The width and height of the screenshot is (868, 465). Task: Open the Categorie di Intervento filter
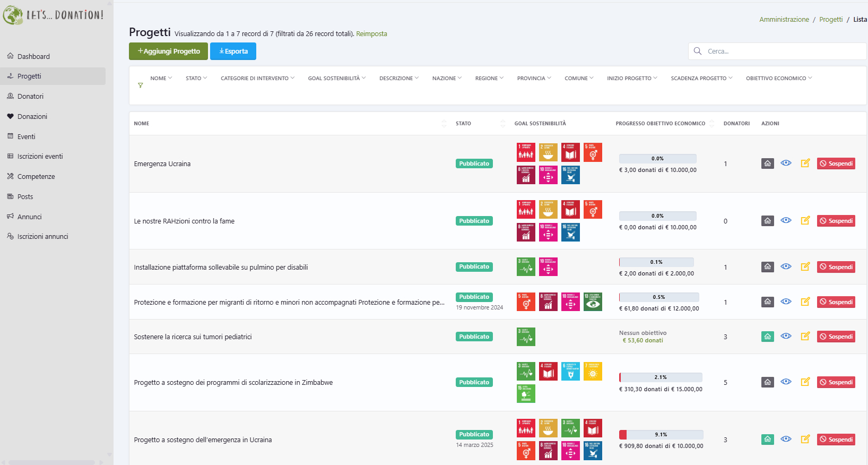pos(257,78)
